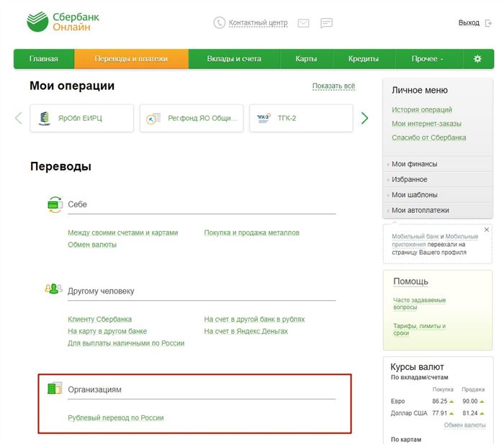
Task: Open Часто задаваемые вопросы help link
Action: pos(420,304)
